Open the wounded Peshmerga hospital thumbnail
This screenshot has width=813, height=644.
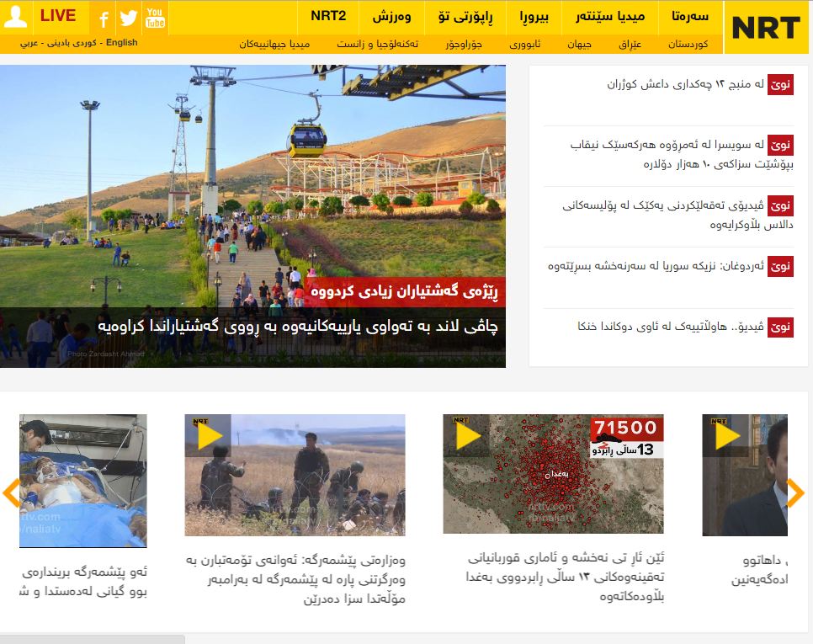pos(83,480)
